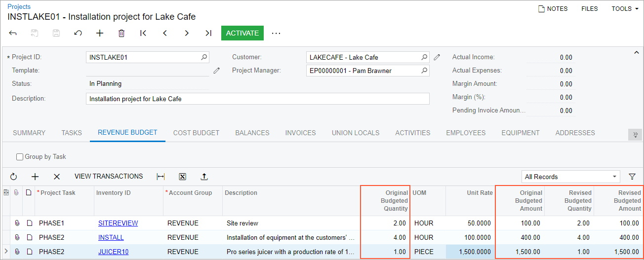
Task: Open the grid filter funnel icon
Action: (632, 177)
